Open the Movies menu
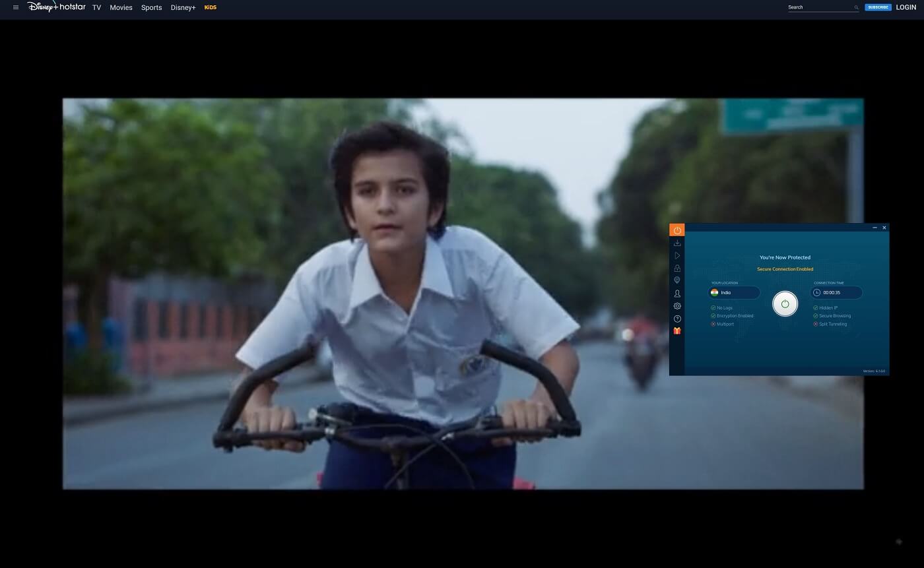Viewport: 924px width, 568px height. click(121, 7)
